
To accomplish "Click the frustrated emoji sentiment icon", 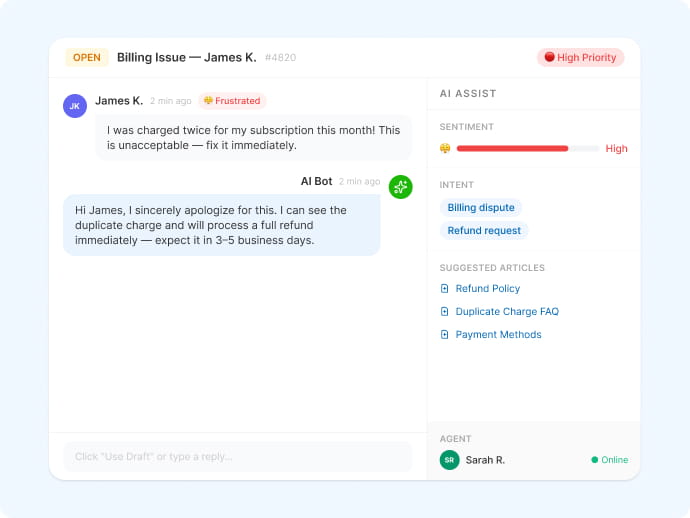I will [445, 148].
